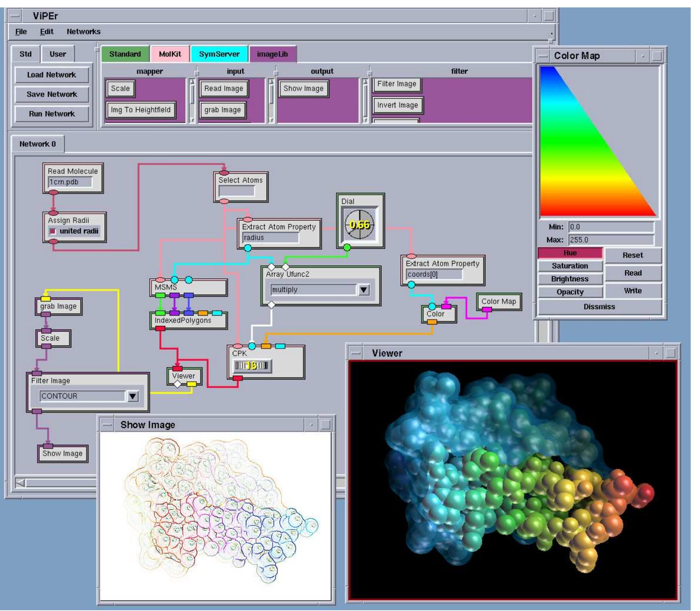
Task: Select the Opacity mode in Color Map
Action: tap(570, 292)
